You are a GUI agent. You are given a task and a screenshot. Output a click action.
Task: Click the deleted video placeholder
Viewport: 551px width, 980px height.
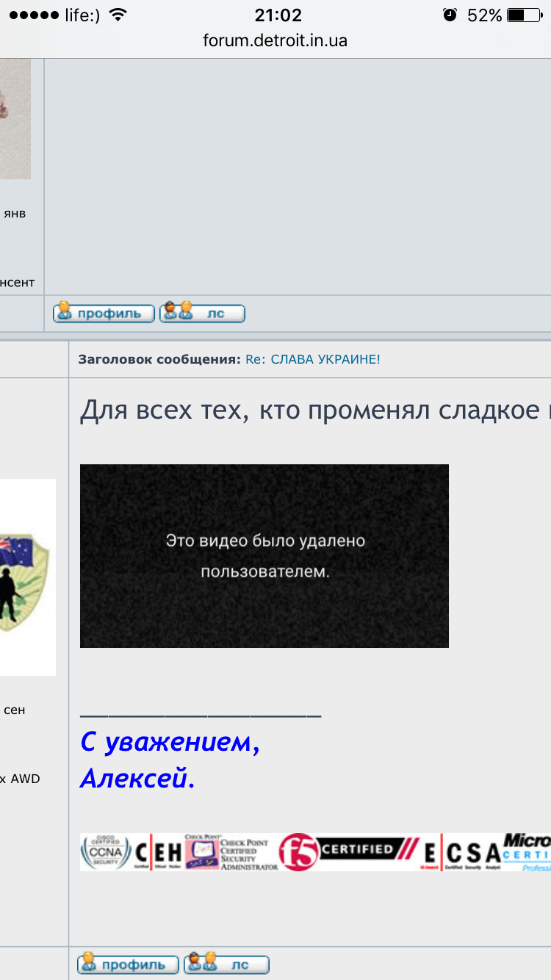tap(264, 555)
